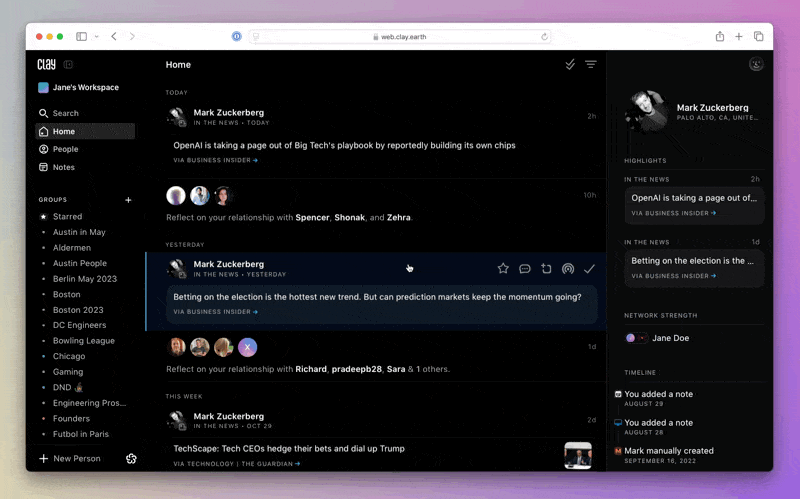Open the feed filter icon
This screenshot has height=499, width=800.
click(591, 64)
